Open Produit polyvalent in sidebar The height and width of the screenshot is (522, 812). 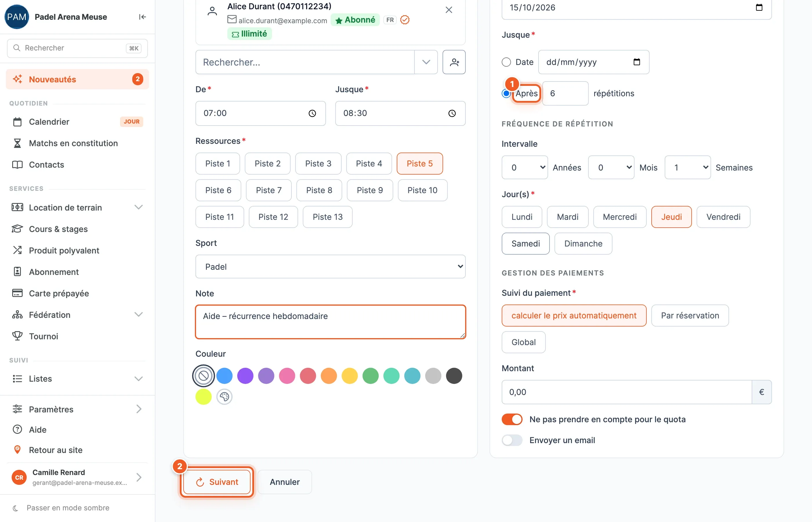tap(78, 251)
